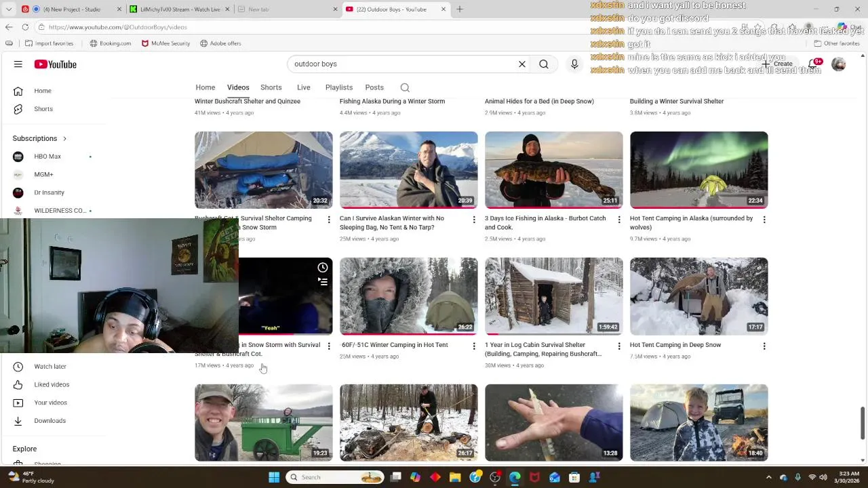This screenshot has height=488, width=868.
Task: Show hidden system tray icons
Action: tap(770, 477)
